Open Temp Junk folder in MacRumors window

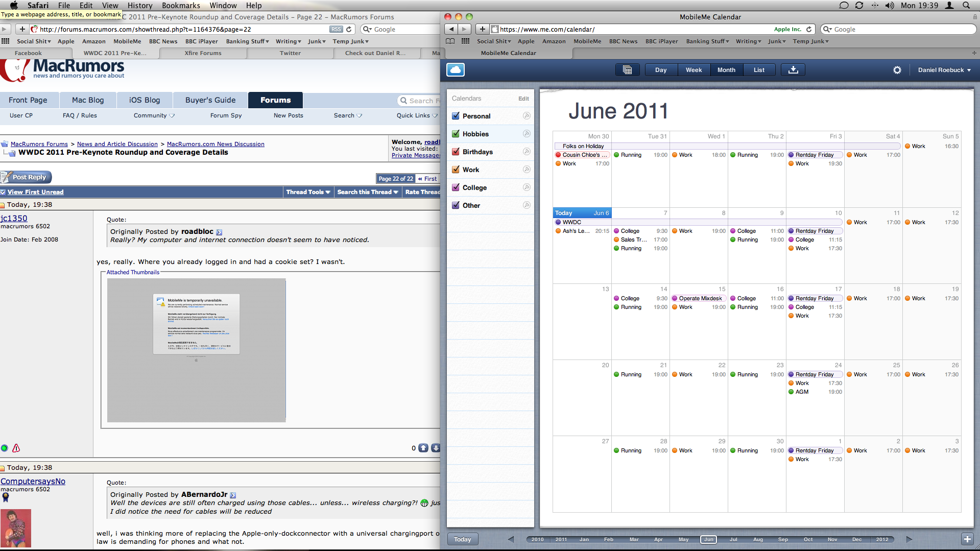(350, 41)
